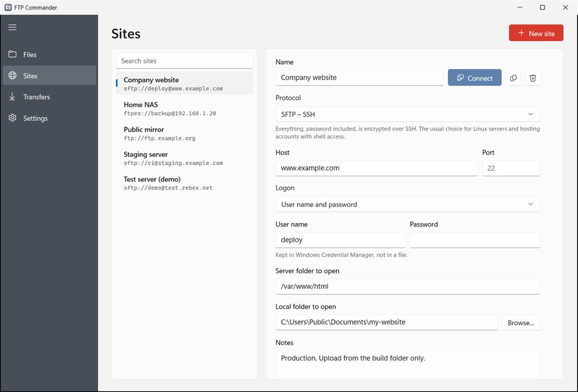Click the FTP Commander app icon

[8, 7]
